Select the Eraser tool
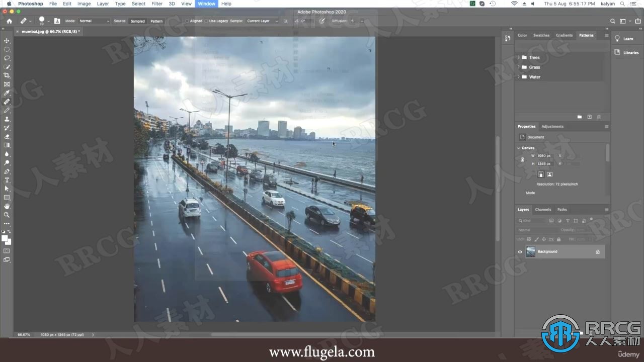The height and width of the screenshot is (362, 644). pyautogui.click(x=7, y=136)
